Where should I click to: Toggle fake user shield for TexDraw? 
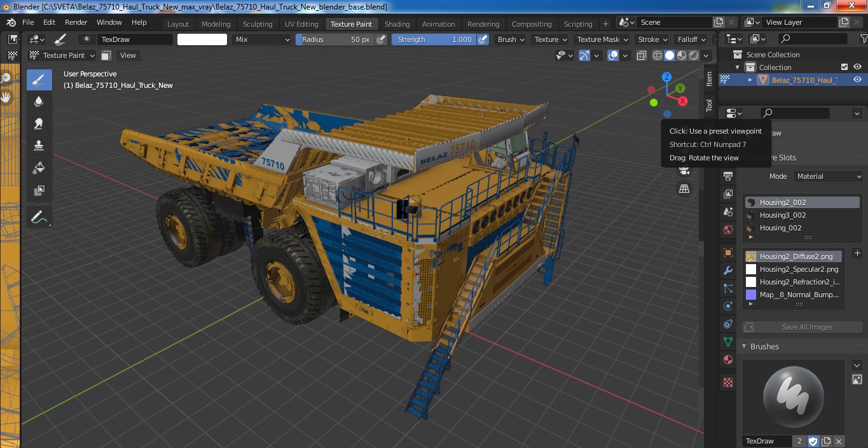(813, 441)
